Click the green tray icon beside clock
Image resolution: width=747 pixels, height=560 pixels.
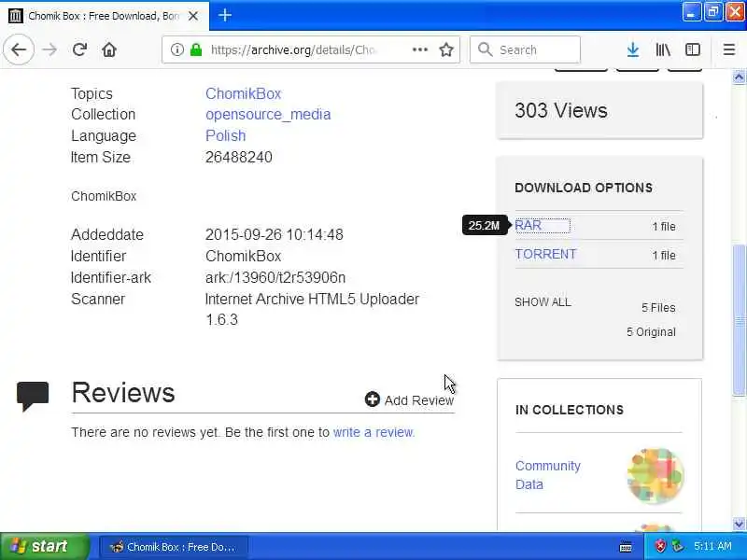677,547
